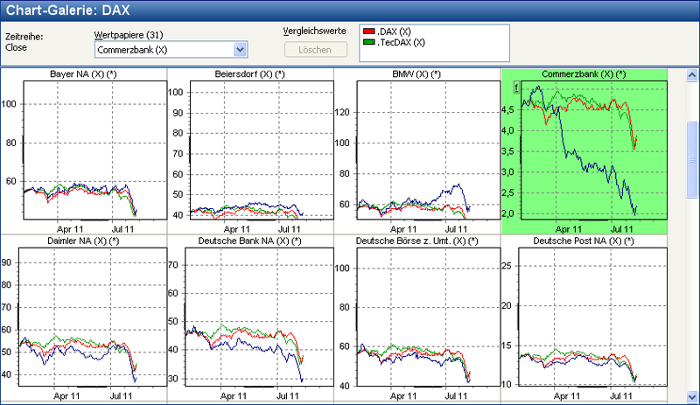Click the Commerzbank (X) (*) chart title
700x405 pixels.
click(584, 74)
